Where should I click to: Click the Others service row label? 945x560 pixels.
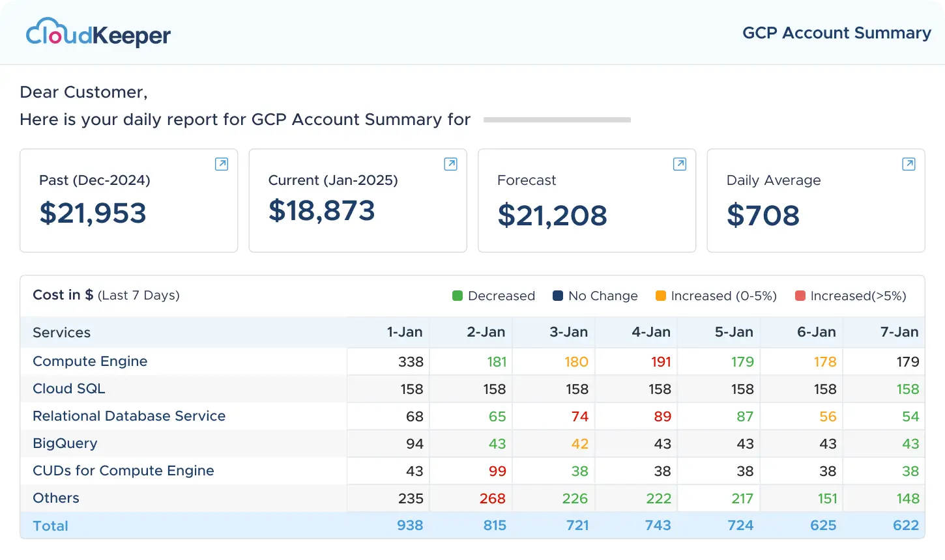(56, 498)
